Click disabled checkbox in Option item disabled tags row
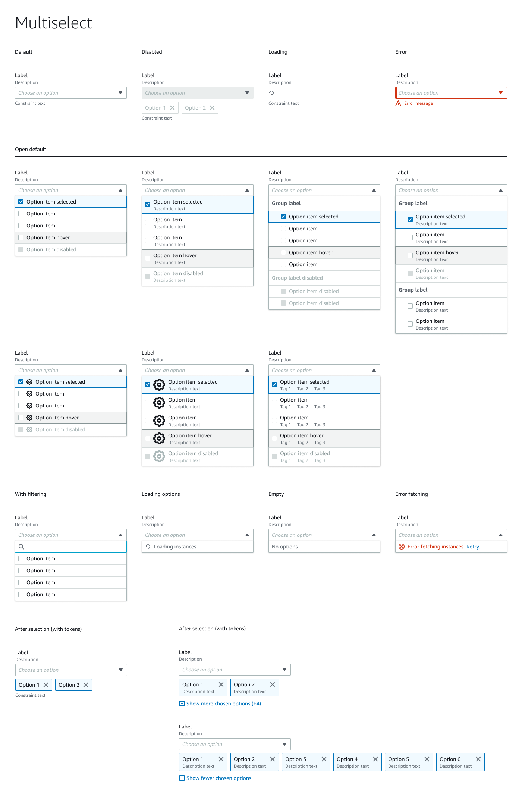The width and height of the screenshot is (522, 812). coord(274,456)
